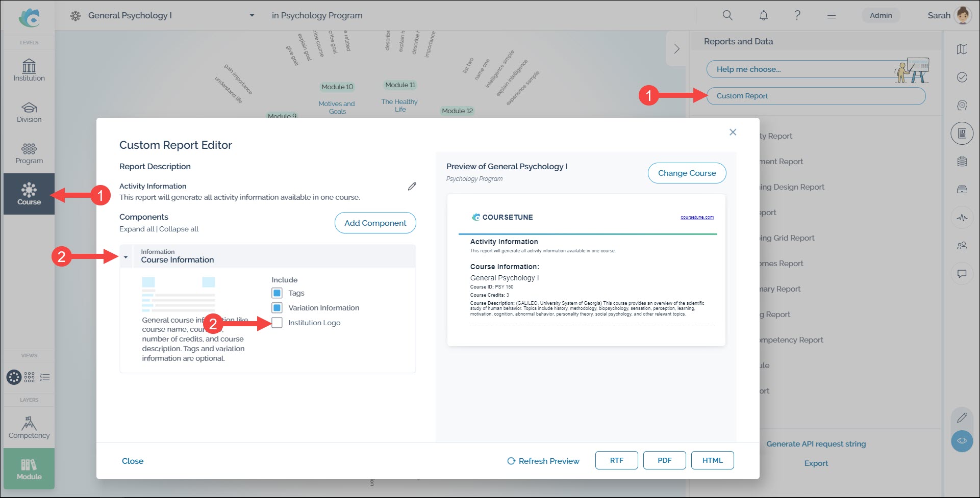Disable Variation Information checkbox
The image size is (980, 498).
[x=277, y=308]
